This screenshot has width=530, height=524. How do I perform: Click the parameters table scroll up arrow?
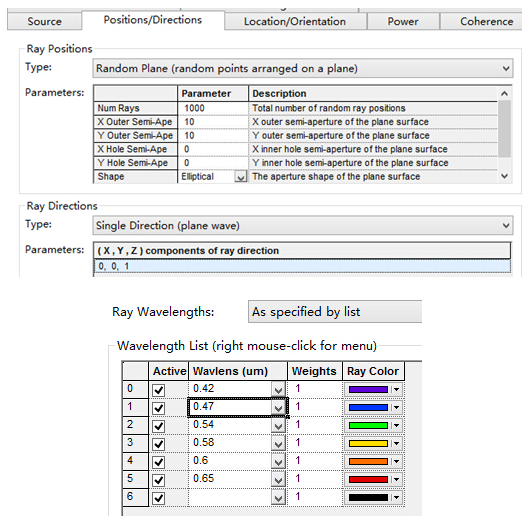504,93
